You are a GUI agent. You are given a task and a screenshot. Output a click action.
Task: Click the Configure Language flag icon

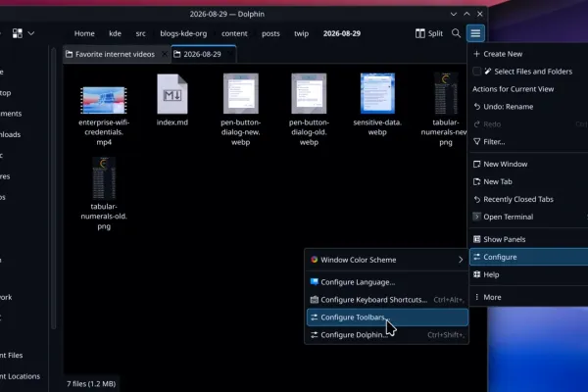(315, 281)
